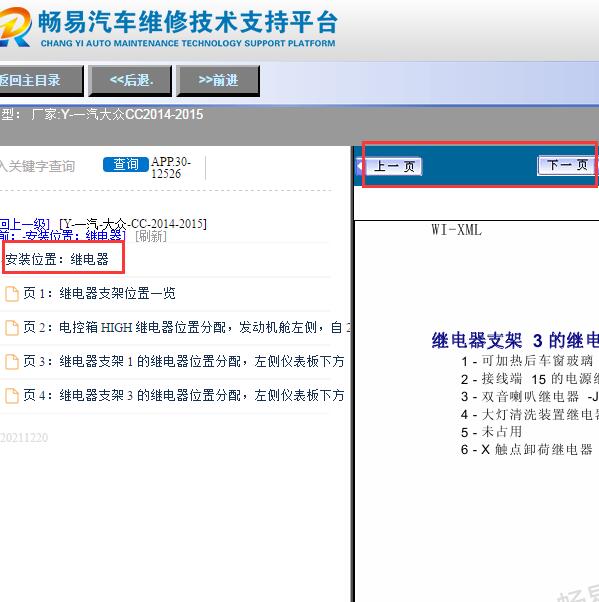Click the [Y-一汽-大众-CC-2014-2015] path text
The image size is (599, 602).
(x=133, y=223)
